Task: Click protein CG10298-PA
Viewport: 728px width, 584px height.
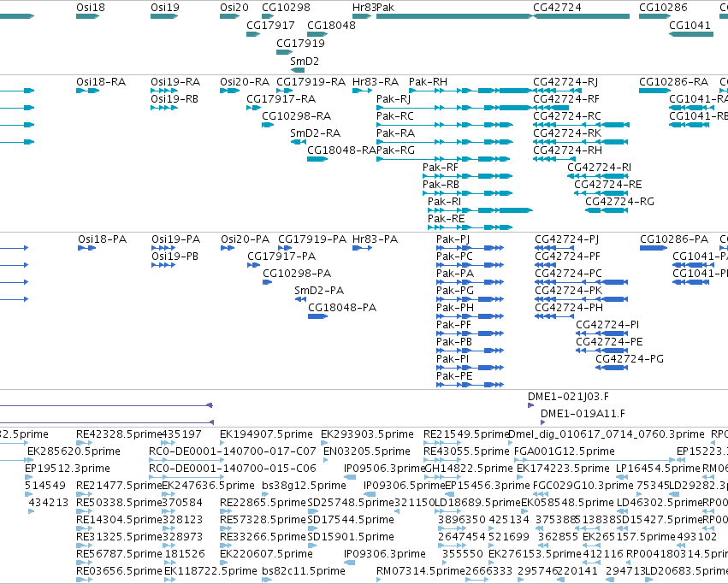Action: pyautogui.click(x=297, y=274)
